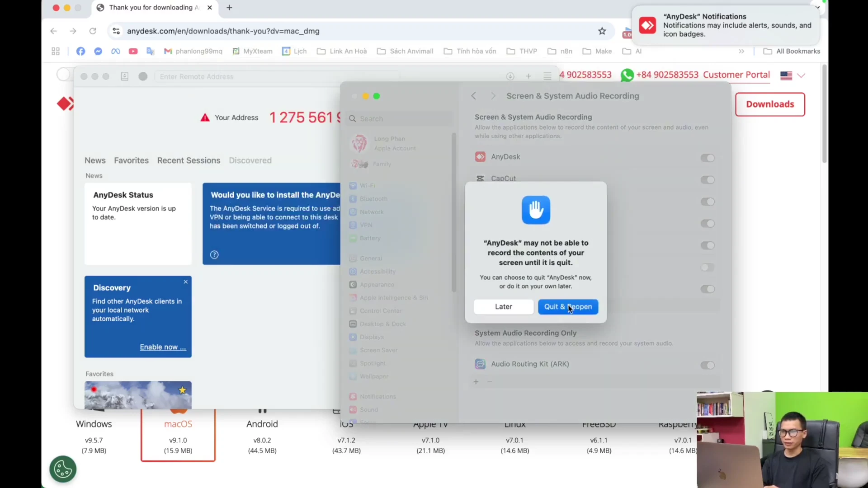Switch to the Recent Sessions tab
868x488 pixels.
(x=189, y=160)
